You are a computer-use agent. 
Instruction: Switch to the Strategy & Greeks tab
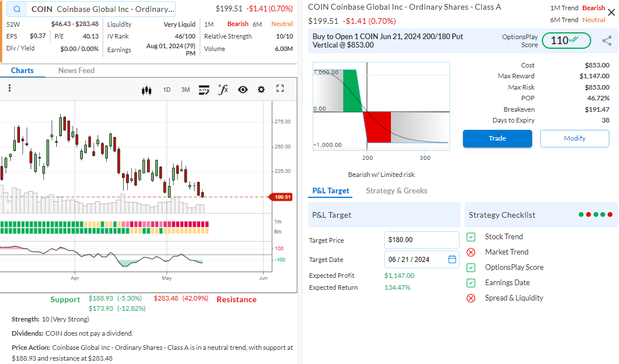point(397,191)
